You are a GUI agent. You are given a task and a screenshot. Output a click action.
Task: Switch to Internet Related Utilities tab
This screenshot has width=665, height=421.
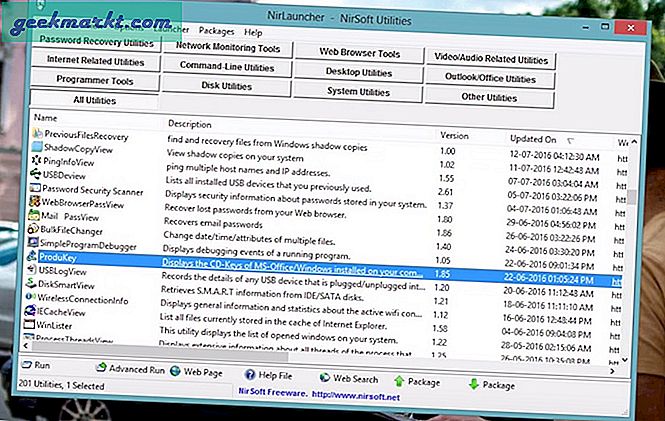pyautogui.click(x=95, y=61)
